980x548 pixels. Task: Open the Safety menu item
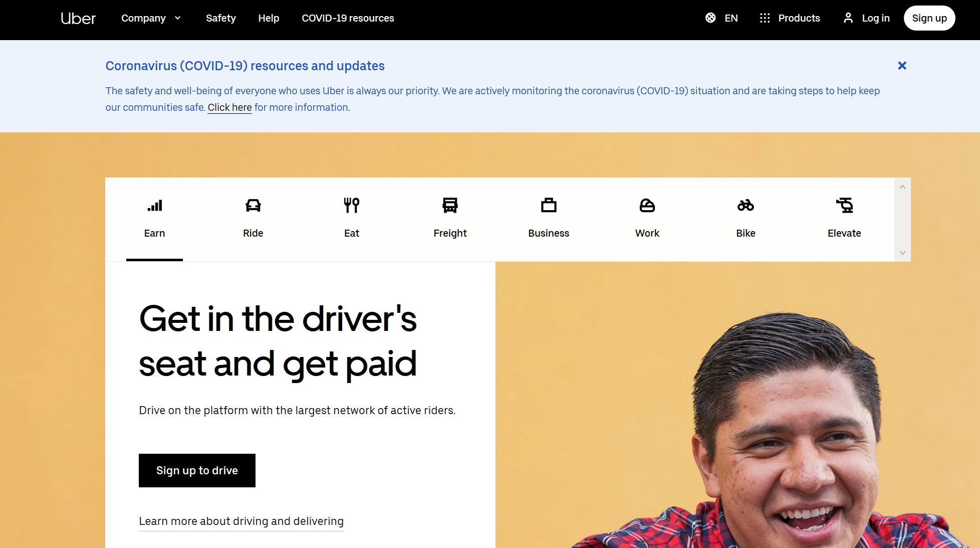(220, 18)
